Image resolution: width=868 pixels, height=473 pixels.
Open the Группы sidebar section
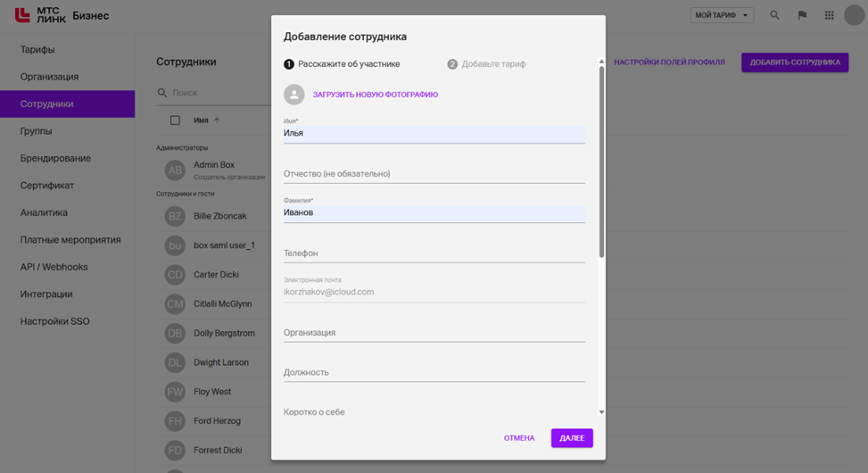tap(37, 131)
